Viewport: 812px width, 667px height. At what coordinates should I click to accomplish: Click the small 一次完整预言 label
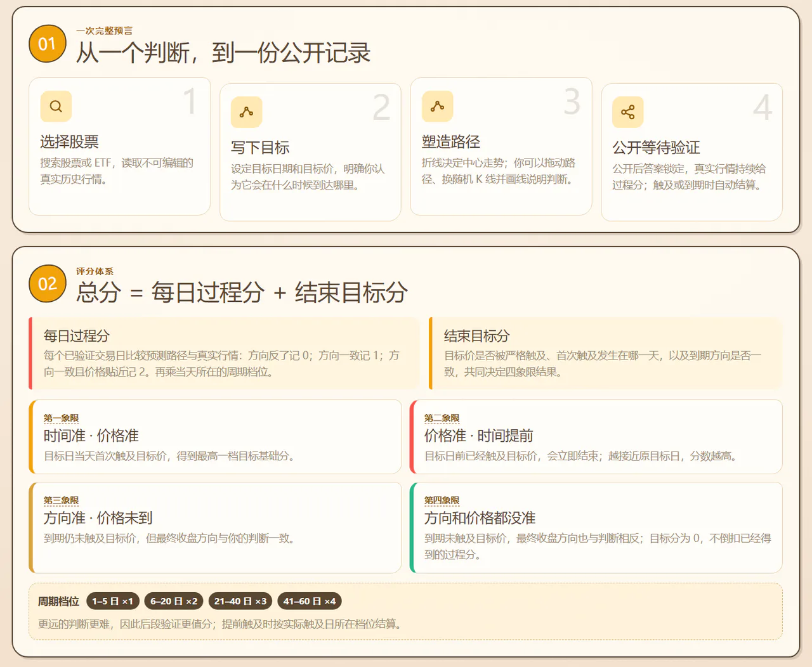(x=105, y=30)
